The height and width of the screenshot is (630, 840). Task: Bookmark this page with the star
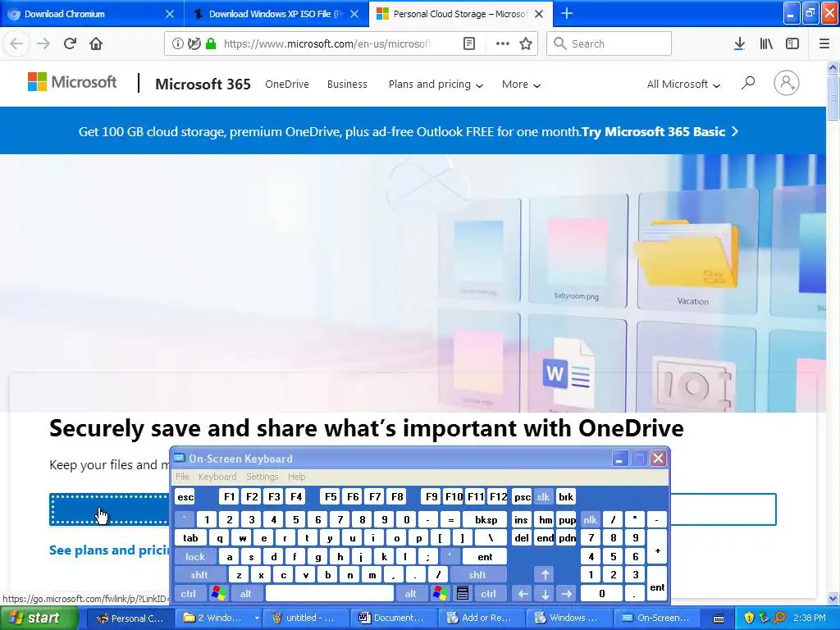coord(526,43)
